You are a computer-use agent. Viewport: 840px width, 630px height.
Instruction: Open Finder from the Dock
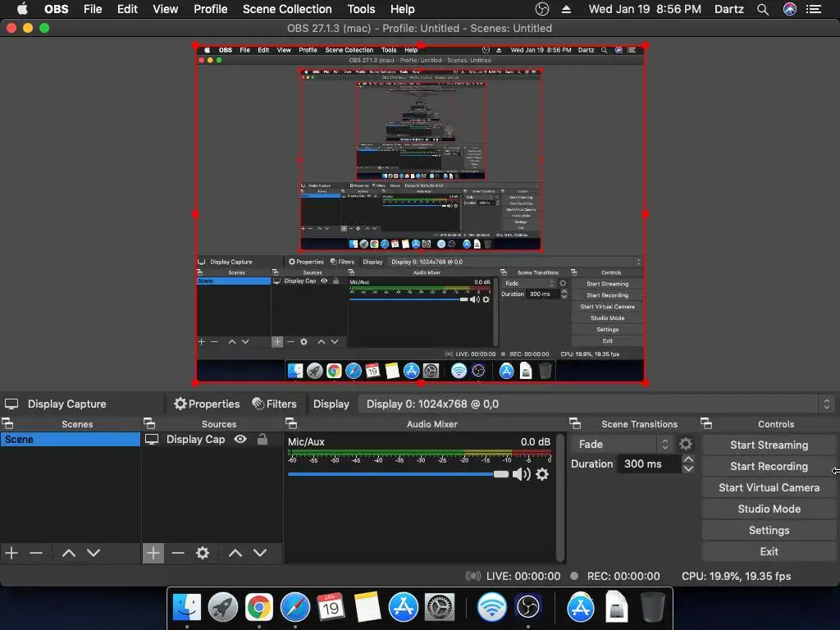[187, 608]
